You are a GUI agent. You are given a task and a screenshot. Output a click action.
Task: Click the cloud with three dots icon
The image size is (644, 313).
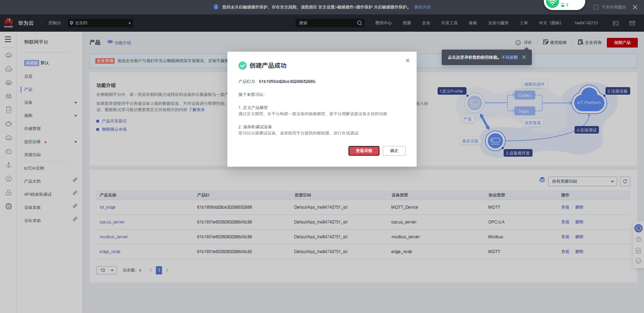(9, 69)
